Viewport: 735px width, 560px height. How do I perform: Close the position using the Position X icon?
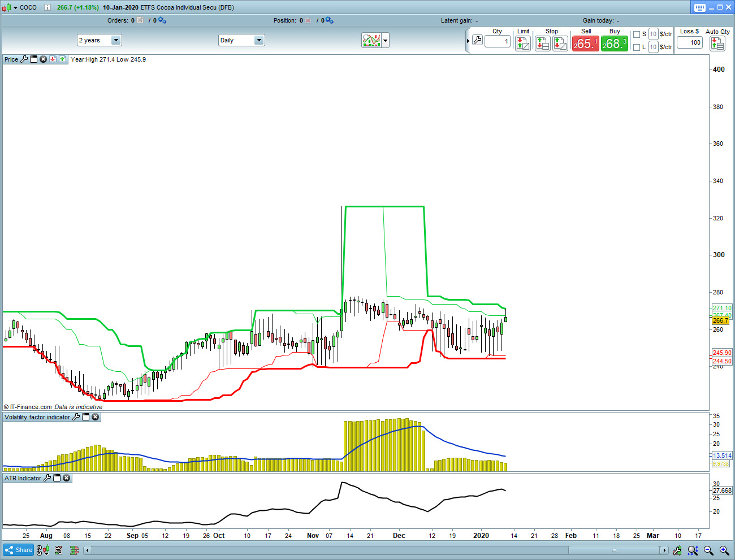[308, 20]
